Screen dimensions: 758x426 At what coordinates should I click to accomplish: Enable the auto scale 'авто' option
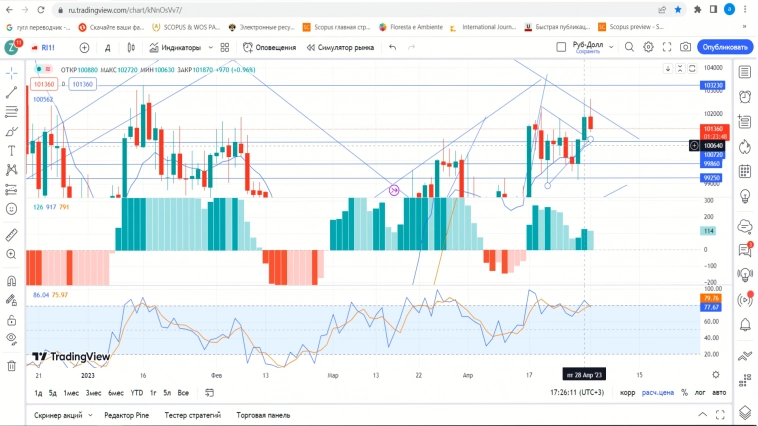[719, 392]
